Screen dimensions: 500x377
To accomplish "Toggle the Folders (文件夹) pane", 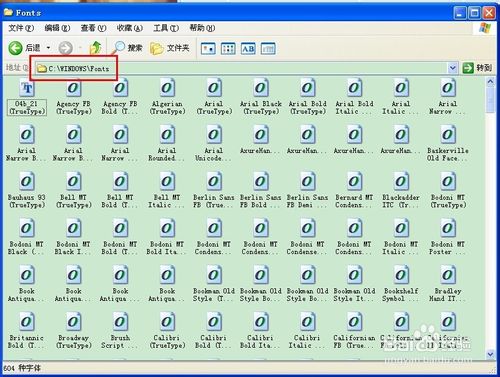I will pyautogui.click(x=170, y=48).
